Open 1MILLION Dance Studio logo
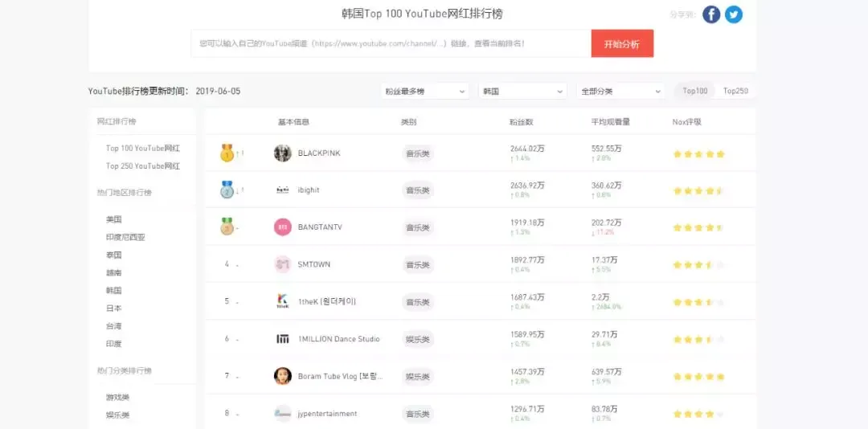The width and height of the screenshot is (868, 429). tap(283, 338)
